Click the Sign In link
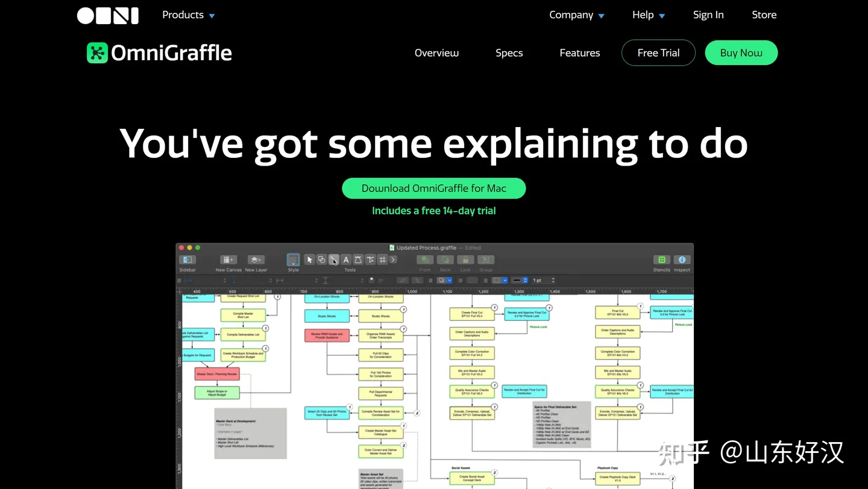The image size is (868, 489). click(x=708, y=15)
